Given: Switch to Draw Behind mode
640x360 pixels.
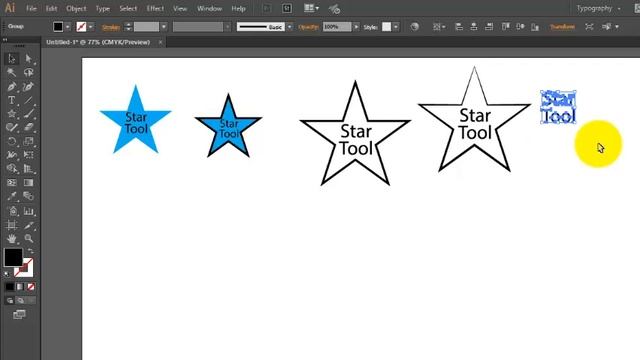Looking at the screenshot, I should (x=20, y=301).
